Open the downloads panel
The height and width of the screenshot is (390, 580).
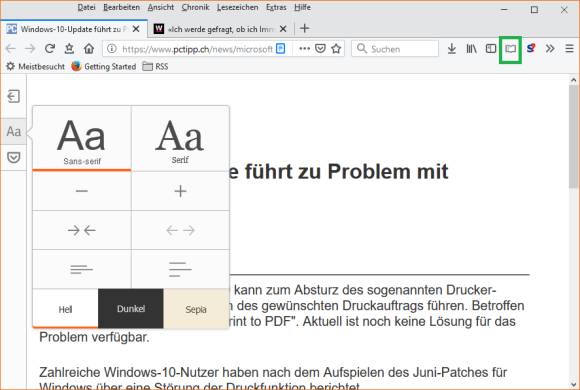[x=452, y=48]
